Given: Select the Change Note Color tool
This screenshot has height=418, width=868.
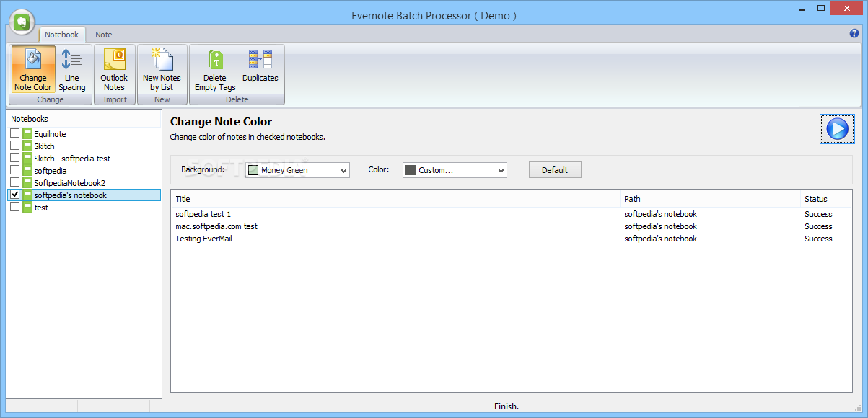Looking at the screenshot, I should (x=32, y=70).
